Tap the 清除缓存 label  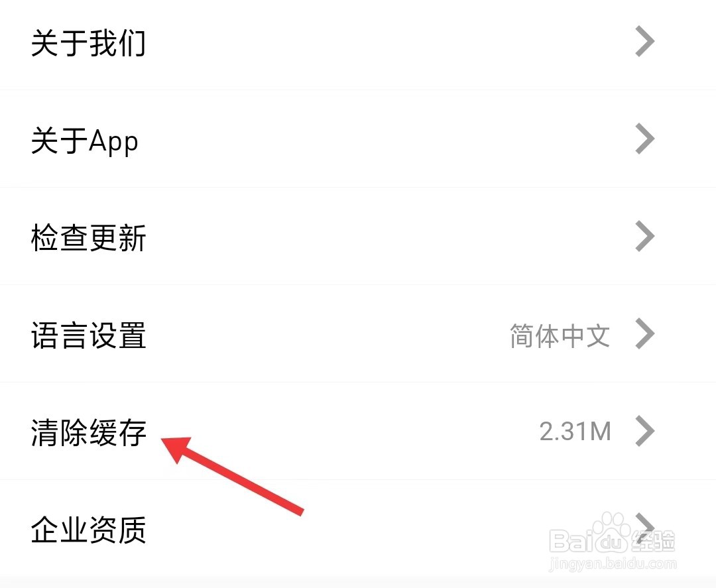click(x=88, y=432)
